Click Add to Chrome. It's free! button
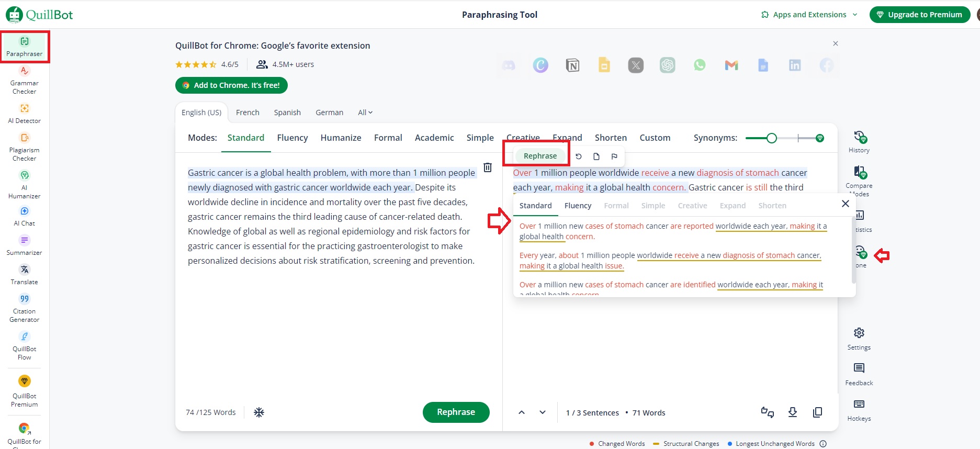 [x=231, y=85]
